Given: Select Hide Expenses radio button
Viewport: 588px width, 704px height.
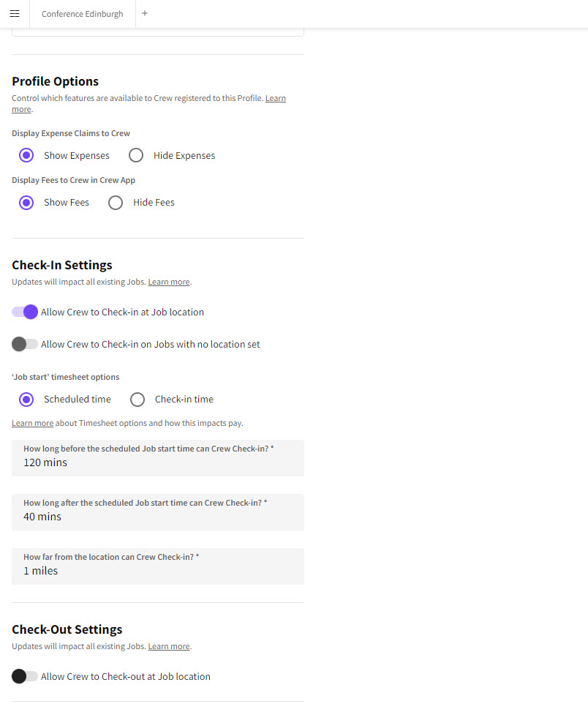Looking at the screenshot, I should (136, 155).
